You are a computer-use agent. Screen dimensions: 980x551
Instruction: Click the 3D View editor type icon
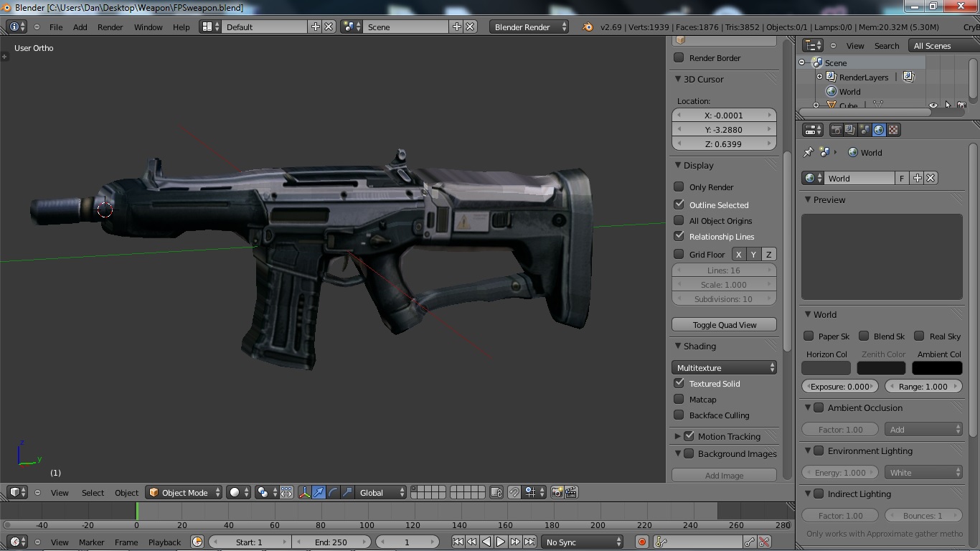coord(17,492)
